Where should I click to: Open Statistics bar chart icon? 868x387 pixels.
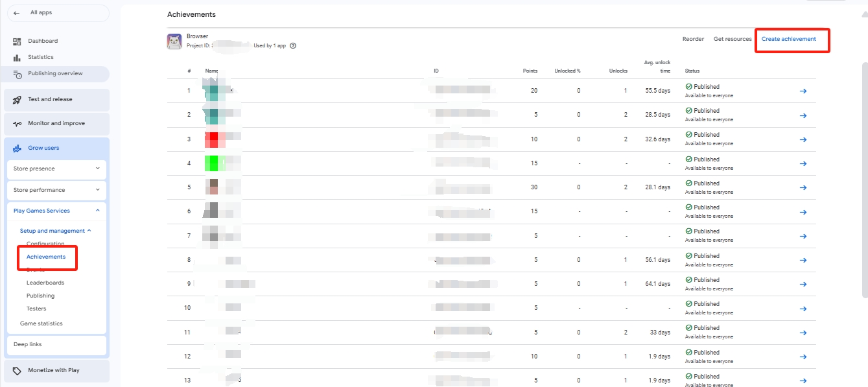(x=18, y=58)
